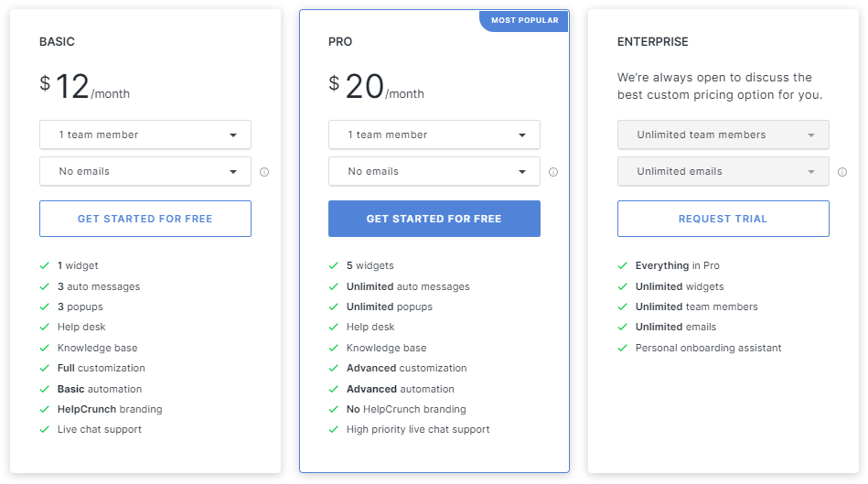The height and width of the screenshot is (484, 868).
Task: Click the checkmark beside No HelpCrunch branding
Action: (x=333, y=409)
